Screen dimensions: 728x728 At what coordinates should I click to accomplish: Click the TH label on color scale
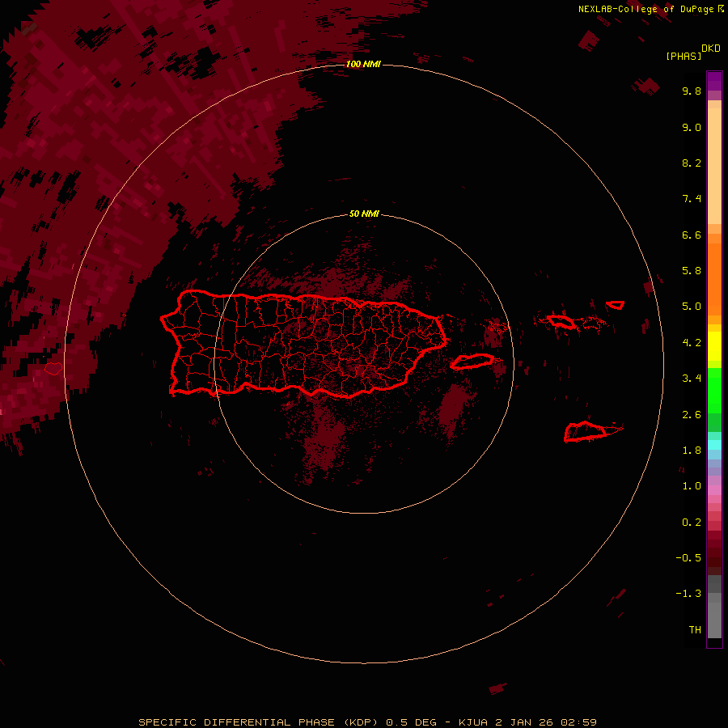click(695, 630)
